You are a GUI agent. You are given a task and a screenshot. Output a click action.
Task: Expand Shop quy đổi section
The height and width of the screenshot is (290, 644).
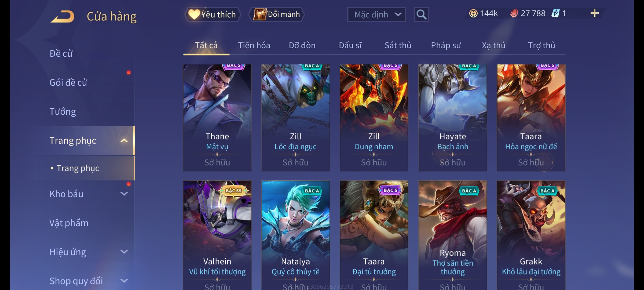click(x=124, y=281)
